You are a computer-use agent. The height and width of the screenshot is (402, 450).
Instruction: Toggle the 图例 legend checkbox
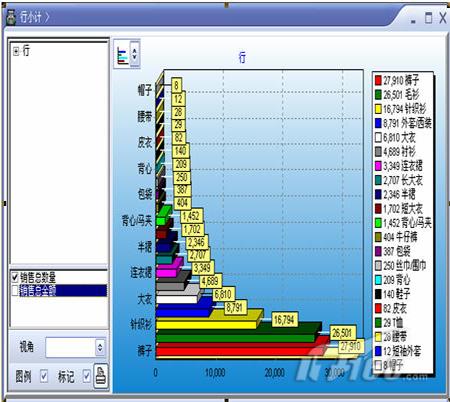pos(44,376)
